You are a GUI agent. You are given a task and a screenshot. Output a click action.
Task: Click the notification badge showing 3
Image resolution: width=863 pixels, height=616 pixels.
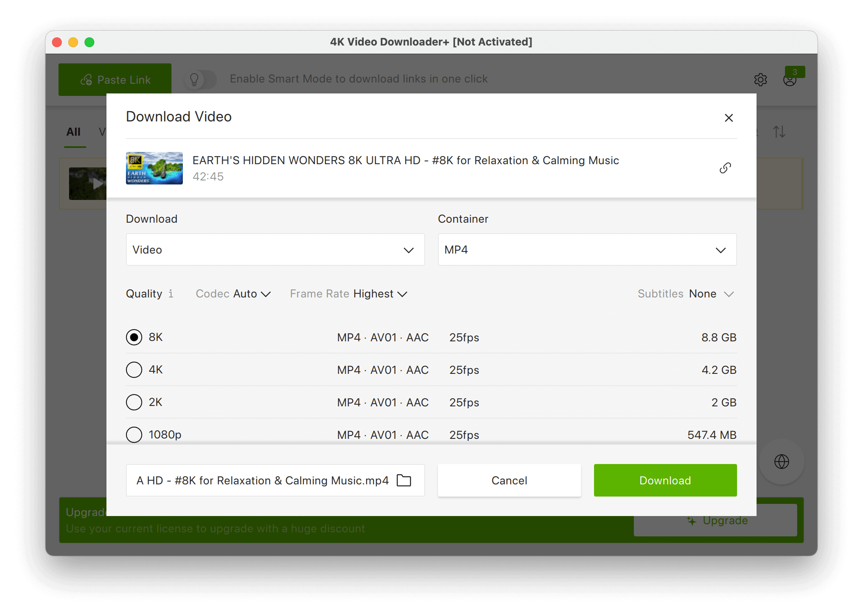pyautogui.click(x=795, y=72)
